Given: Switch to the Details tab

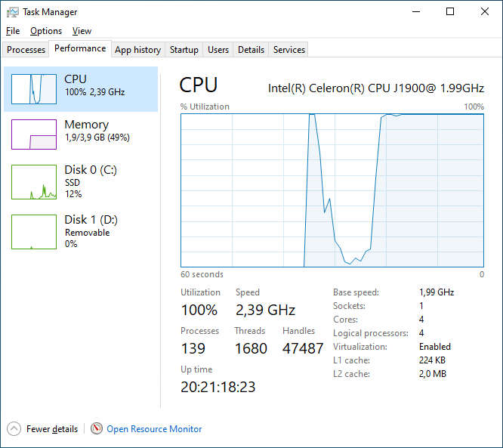Looking at the screenshot, I should [x=251, y=50].
